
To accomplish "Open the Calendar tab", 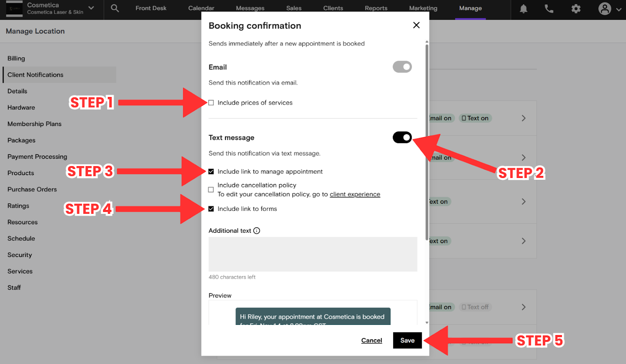I will click(201, 8).
